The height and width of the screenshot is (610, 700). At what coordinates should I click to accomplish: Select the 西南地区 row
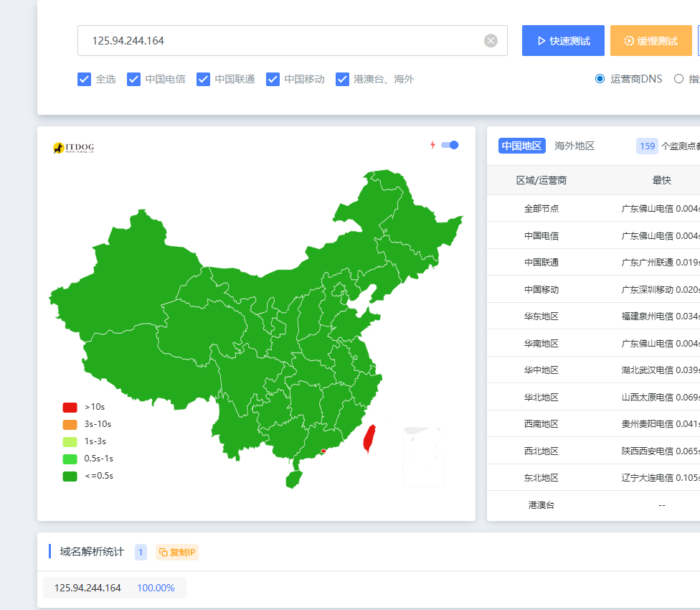(593, 424)
